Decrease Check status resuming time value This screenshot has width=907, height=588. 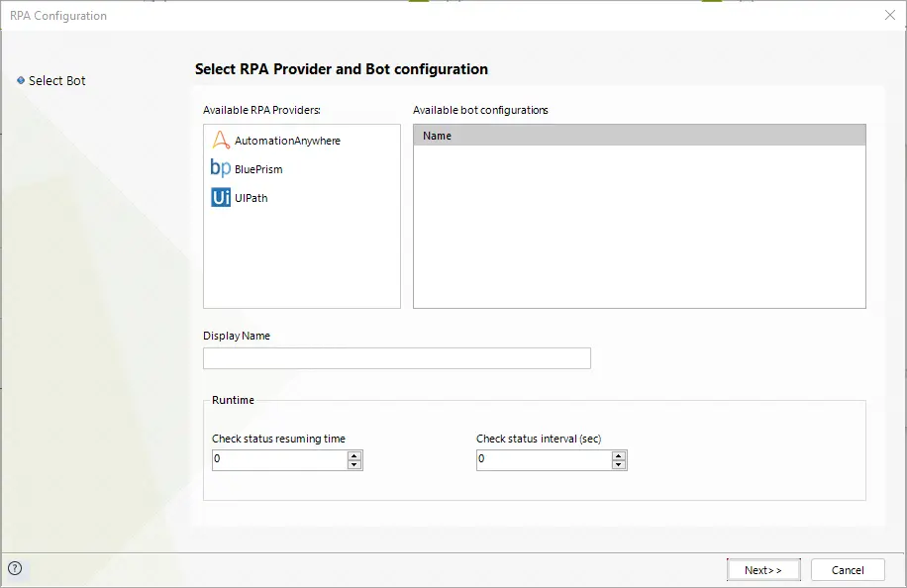point(354,465)
